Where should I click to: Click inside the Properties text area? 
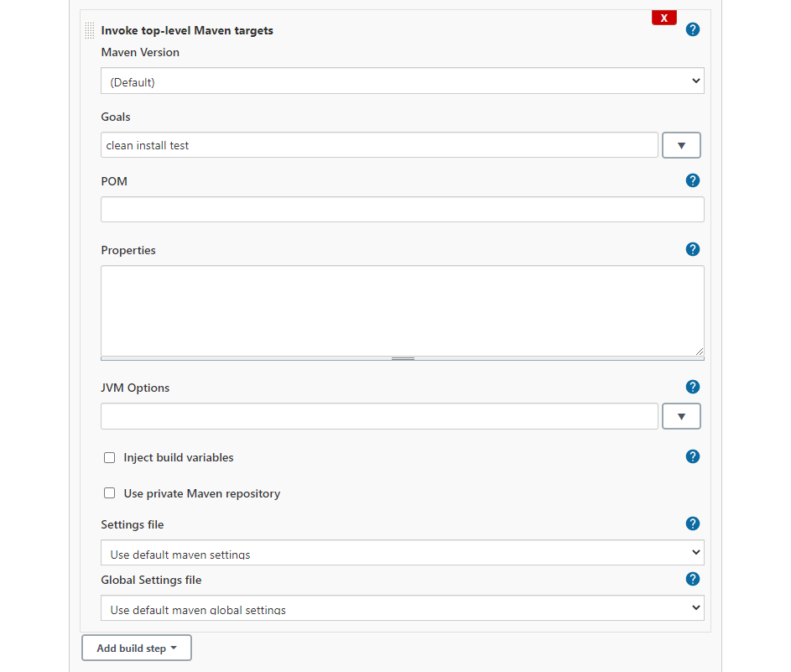(x=402, y=310)
